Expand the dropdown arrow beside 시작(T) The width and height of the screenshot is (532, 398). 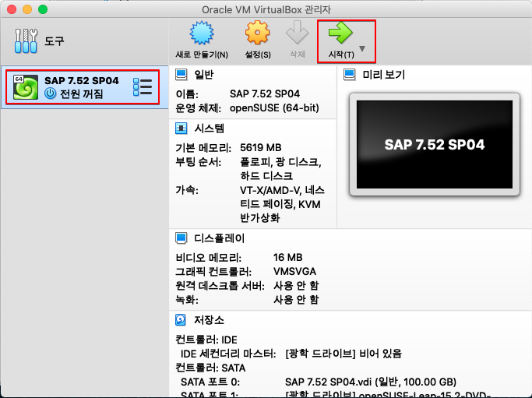(x=362, y=48)
